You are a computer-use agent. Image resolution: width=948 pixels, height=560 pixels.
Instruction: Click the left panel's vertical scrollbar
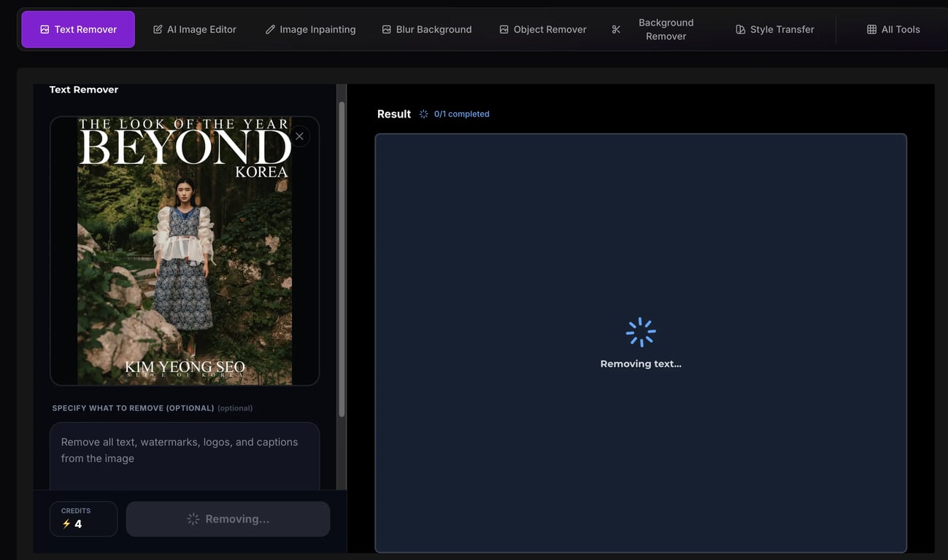point(341,259)
